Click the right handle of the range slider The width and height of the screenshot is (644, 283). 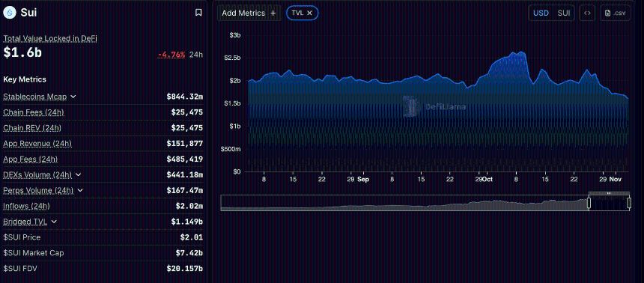[629, 203]
